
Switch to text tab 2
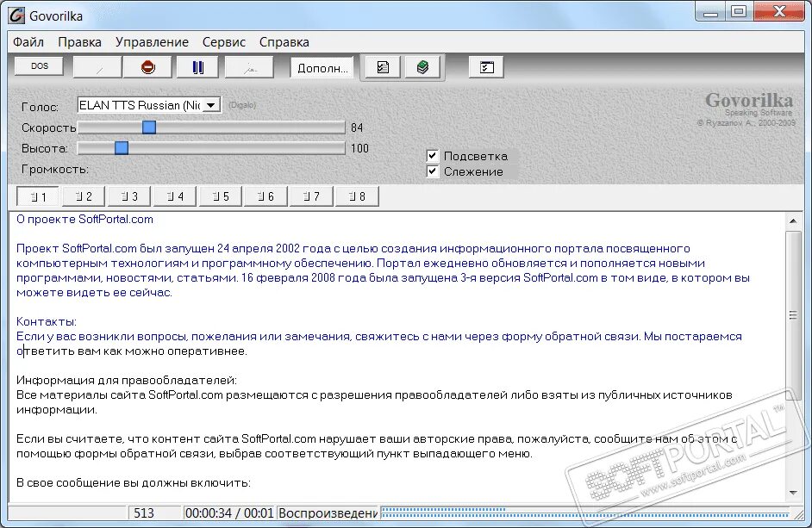(84, 196)
